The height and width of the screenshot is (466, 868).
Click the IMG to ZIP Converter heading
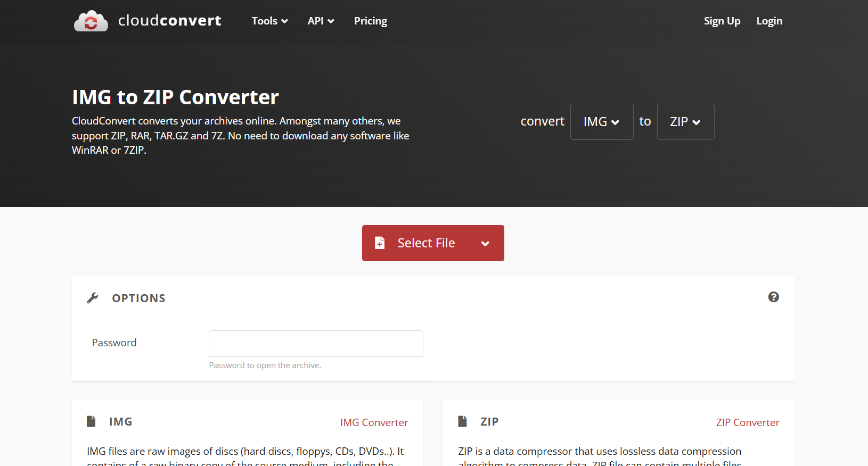coord(175,97)
